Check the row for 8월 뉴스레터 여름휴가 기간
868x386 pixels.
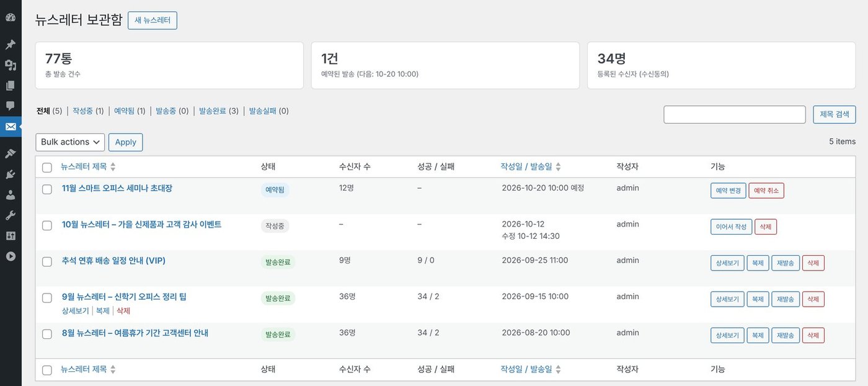pos(47,334)
